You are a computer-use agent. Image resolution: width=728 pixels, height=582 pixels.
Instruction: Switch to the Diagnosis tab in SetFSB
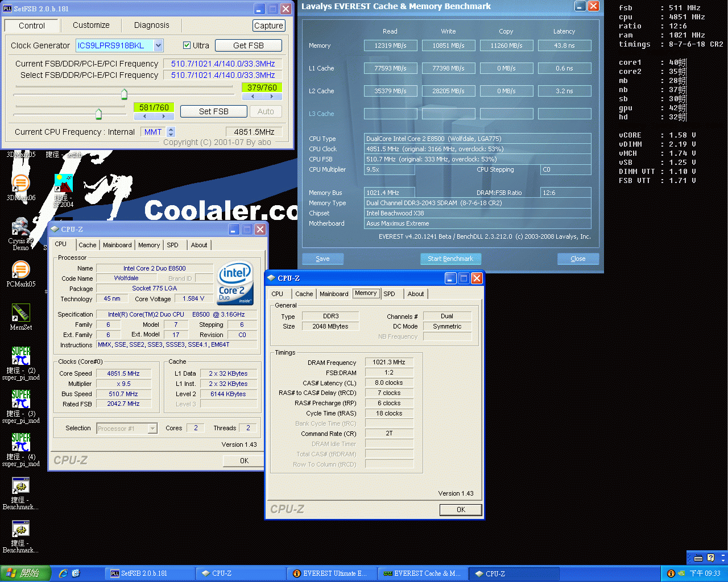point(151,25)
